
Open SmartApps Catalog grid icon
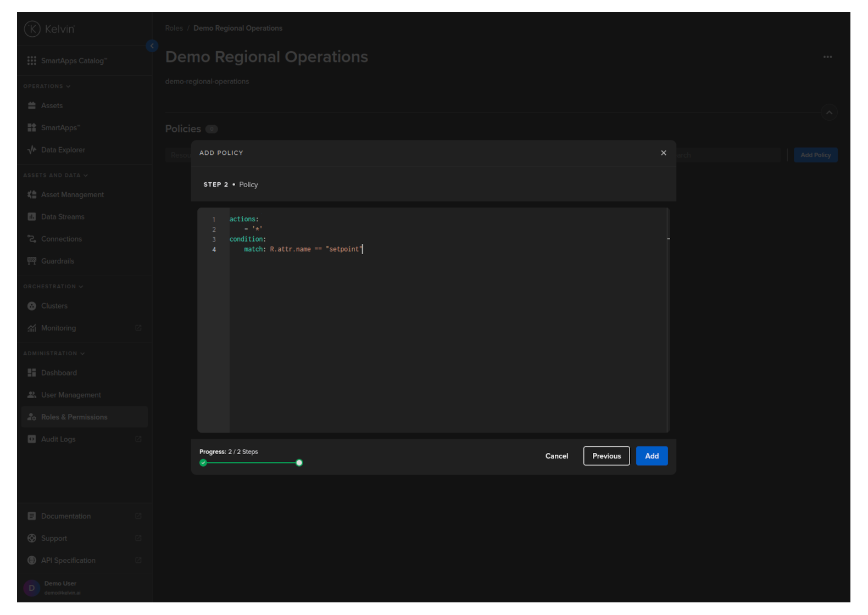pyautogui.click(x=32, y=61)
